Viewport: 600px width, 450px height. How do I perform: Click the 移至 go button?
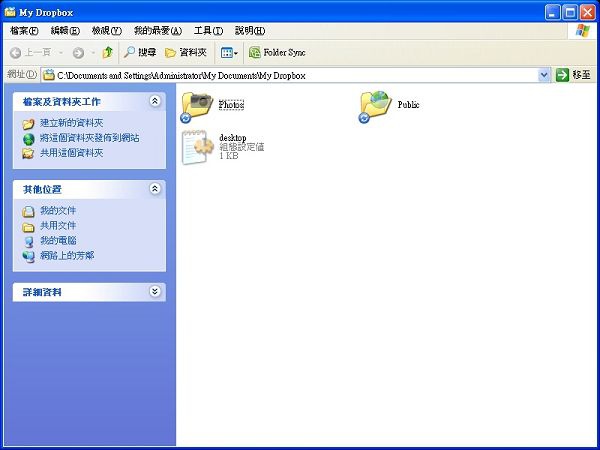[573, 75]
